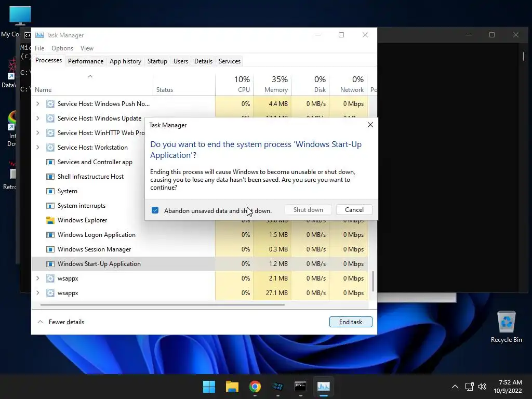Close the Task Manager confirmation dialog
This screenshot has width=532, height=399.
(370, 125)
